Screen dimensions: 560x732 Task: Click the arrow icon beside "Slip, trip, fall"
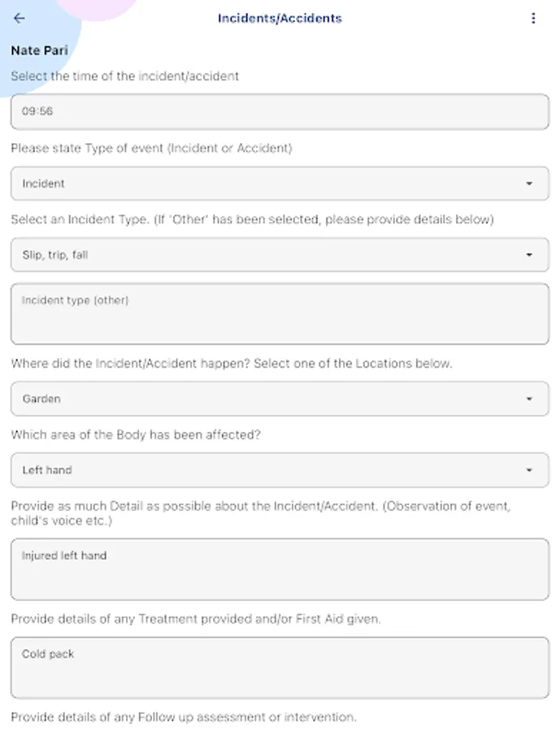[529, 255]
